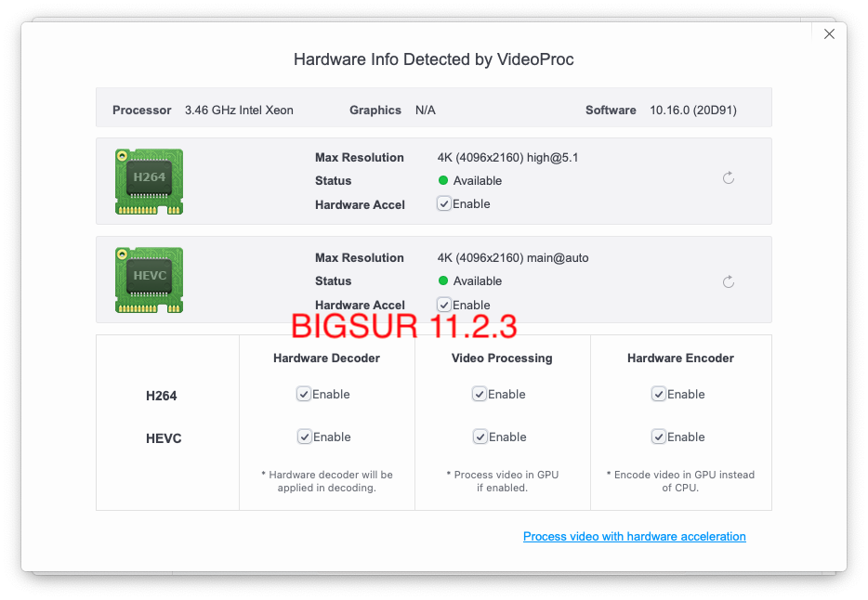Toggle H264 Hardware Encoder Enable checkbox

658,395
